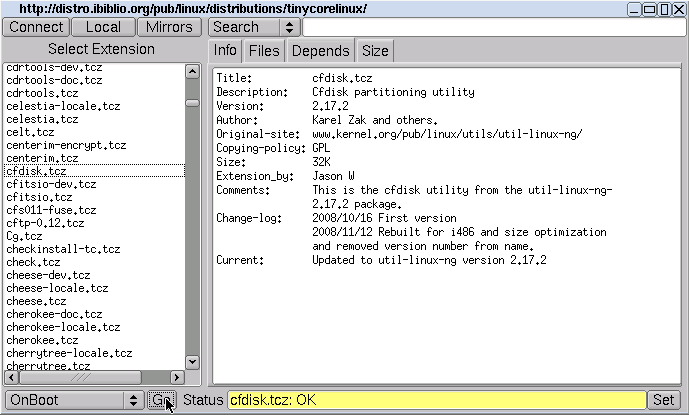Click the search text input field
689x415 pixels.
click(481, 27)
